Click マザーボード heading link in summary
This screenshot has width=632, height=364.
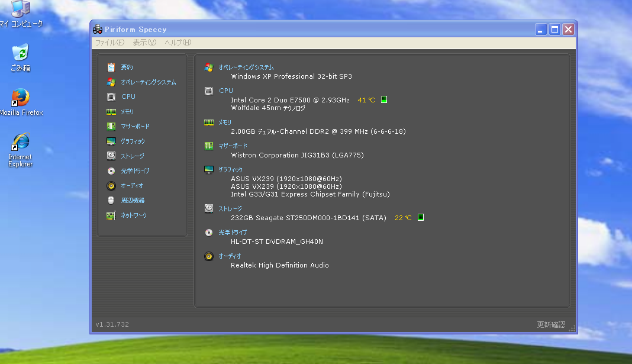233,146
